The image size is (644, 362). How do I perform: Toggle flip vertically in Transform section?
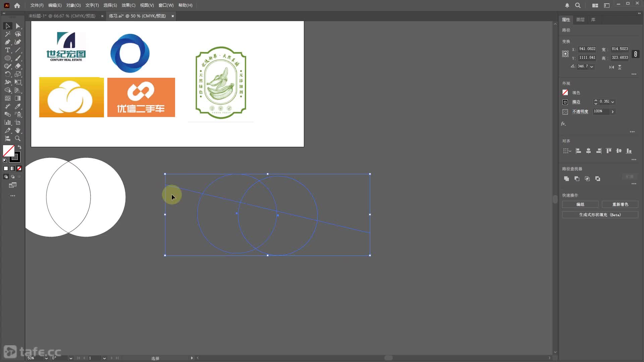[620, 67]
